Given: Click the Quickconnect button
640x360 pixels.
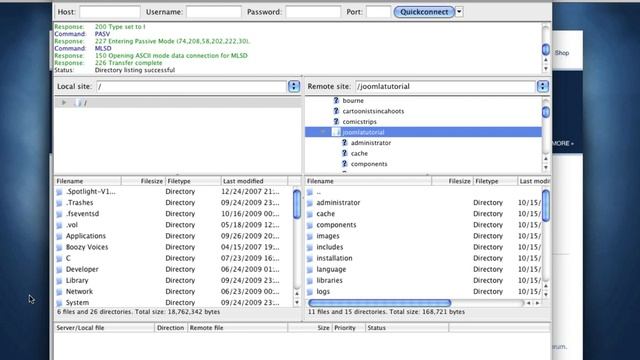Looking at the screenshot, I should pyautogui.click(x=424, y=12).
